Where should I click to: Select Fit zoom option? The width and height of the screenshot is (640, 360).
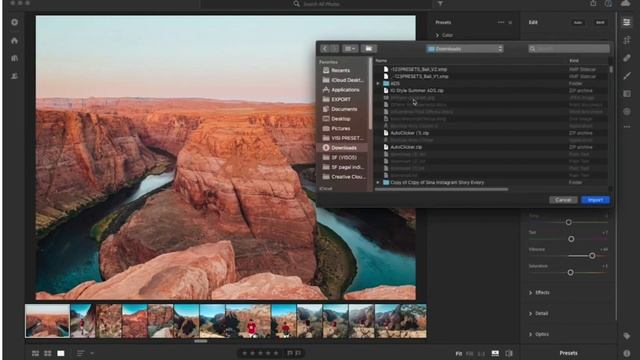[x=459, y=353]
